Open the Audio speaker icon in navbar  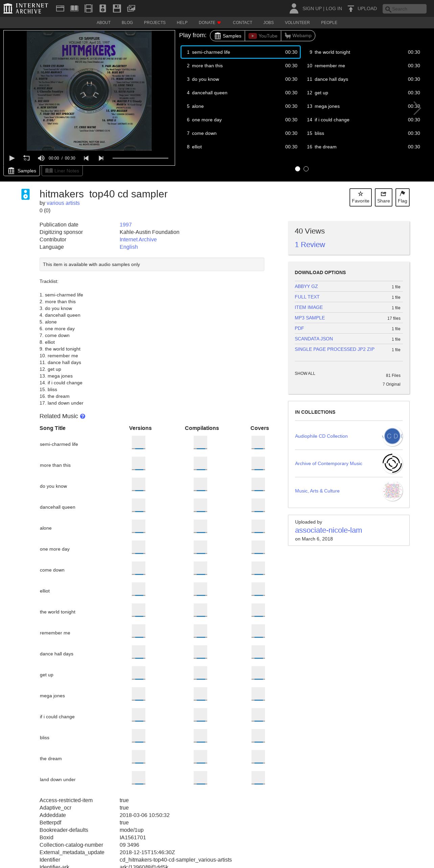pos(103,8)
